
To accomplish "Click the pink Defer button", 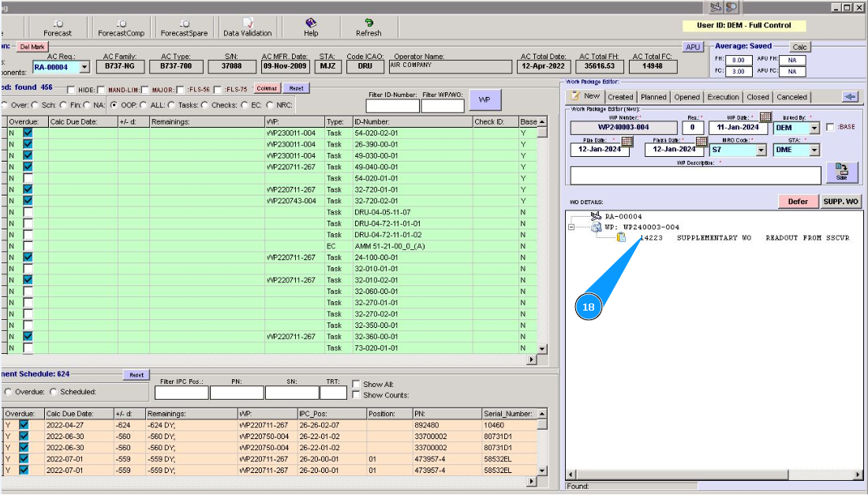I will click(798, 202).
